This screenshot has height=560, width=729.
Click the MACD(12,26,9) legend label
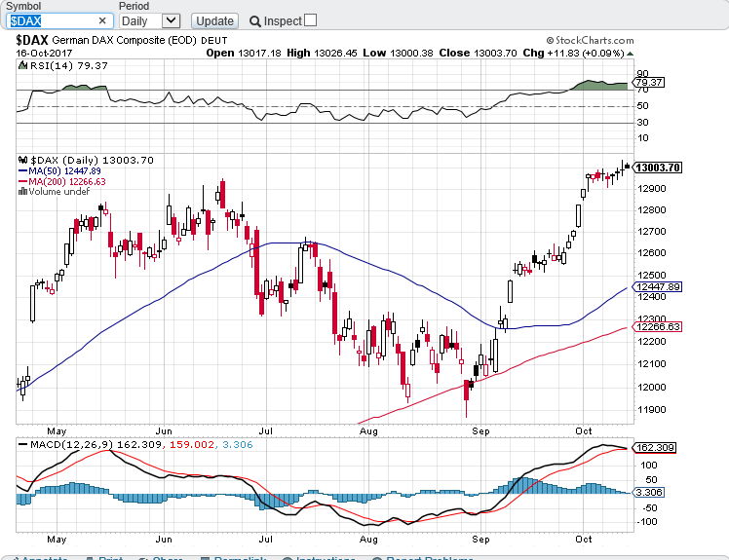(x=72, y=445)
